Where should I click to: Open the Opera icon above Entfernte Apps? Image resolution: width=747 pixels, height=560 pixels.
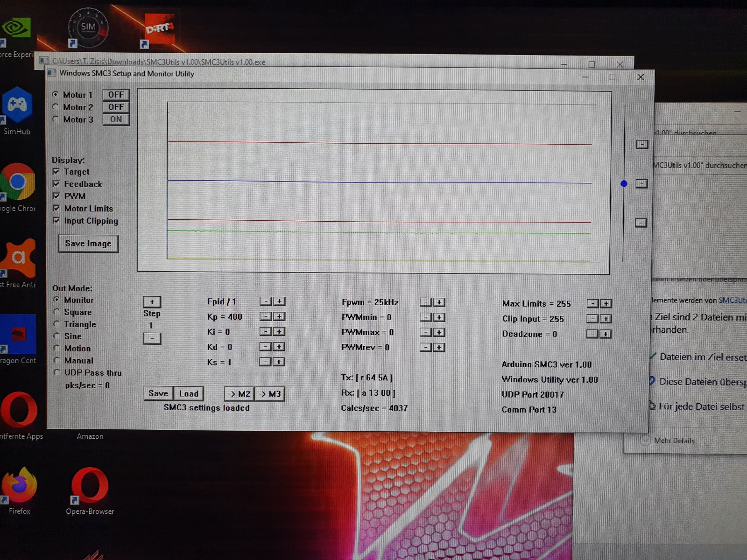tap(19, 414)
